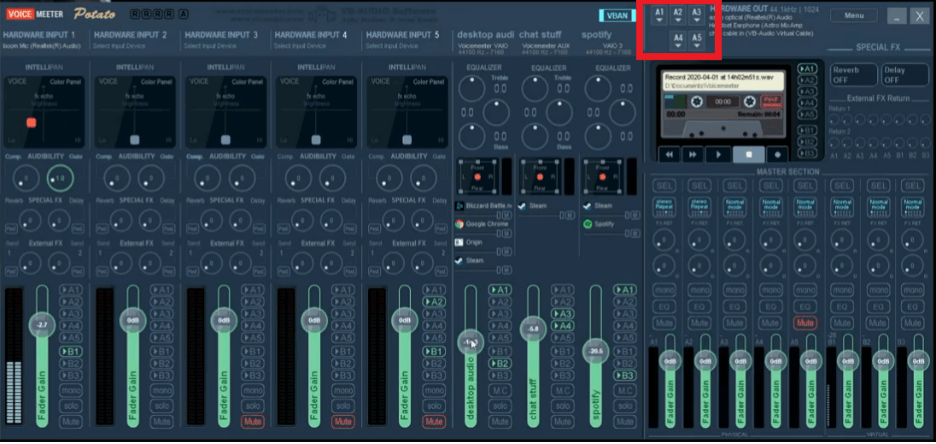936x444 pixels.
Task: Open the A5 hardware out device selector
Action: click(697, 41)
